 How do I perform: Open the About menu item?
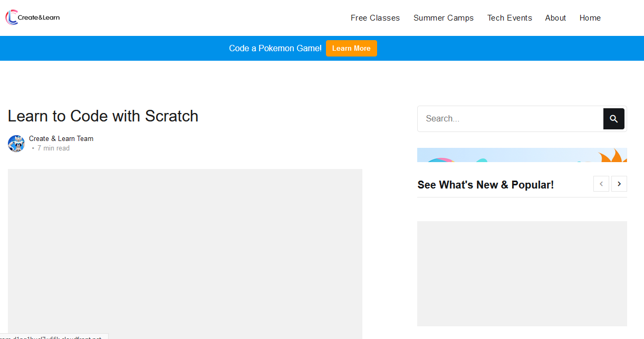coord(555,18)
